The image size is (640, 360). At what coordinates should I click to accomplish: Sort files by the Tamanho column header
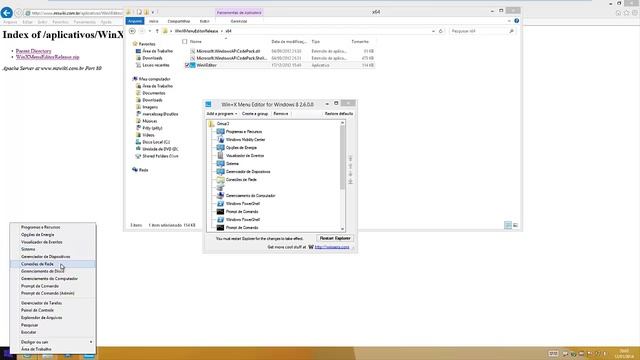click(360, 42)
